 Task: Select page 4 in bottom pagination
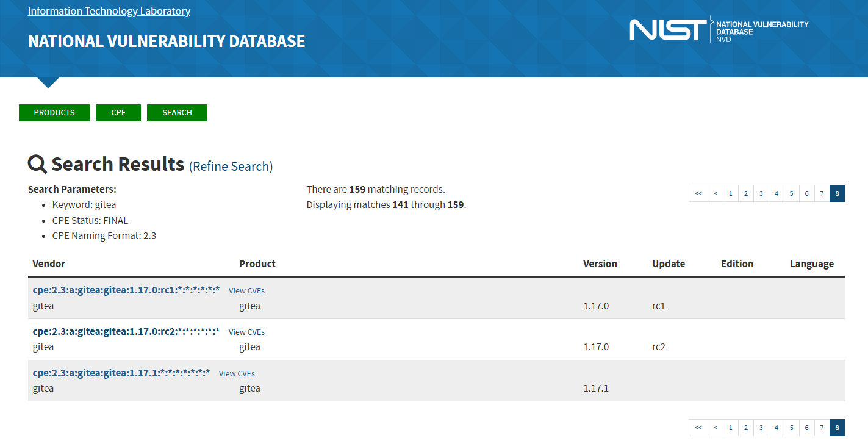[777, 428]
